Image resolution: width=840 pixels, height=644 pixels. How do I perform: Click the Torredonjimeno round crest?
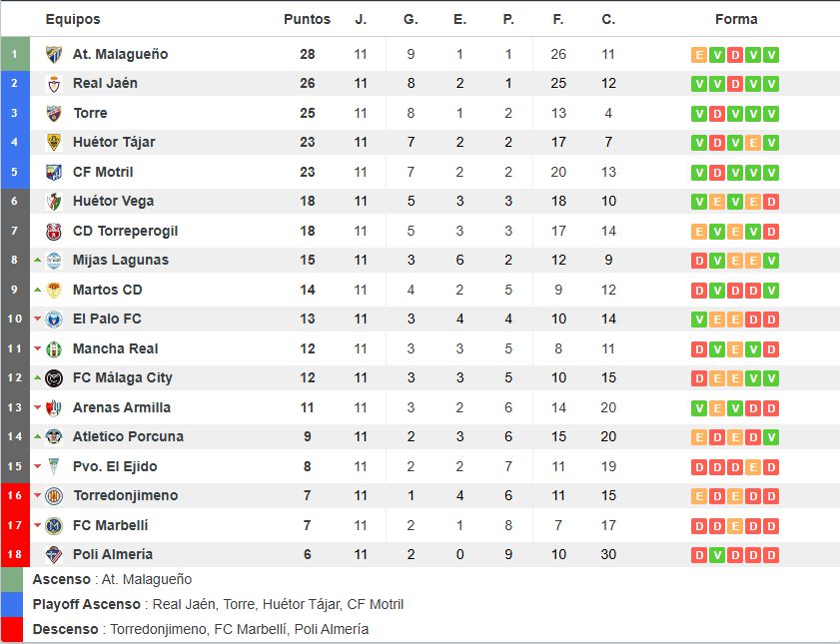(x=54, y=496)
